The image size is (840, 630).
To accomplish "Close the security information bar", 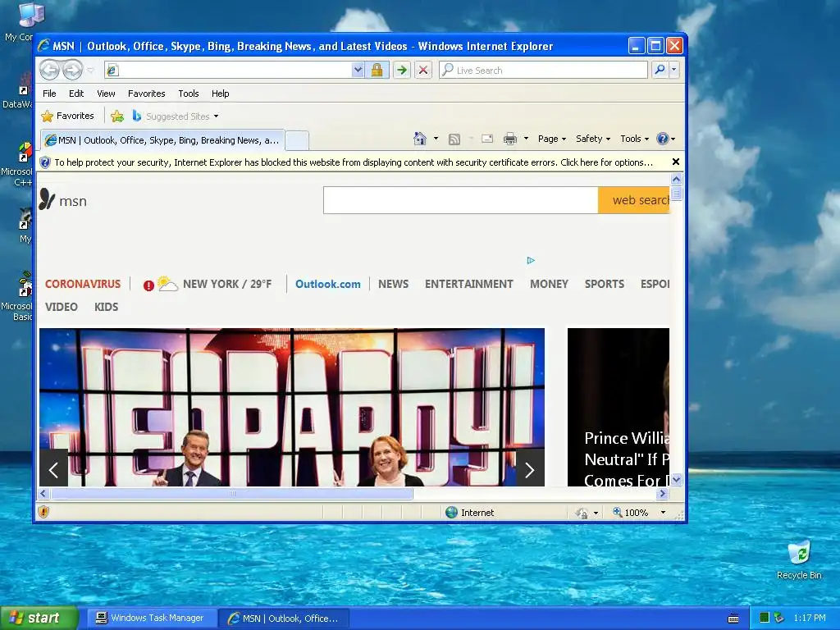I will pos(676,162).
